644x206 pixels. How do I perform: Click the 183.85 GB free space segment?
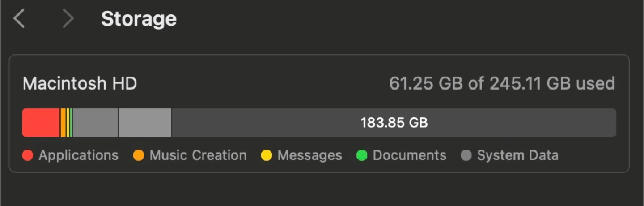click(394, 123)
